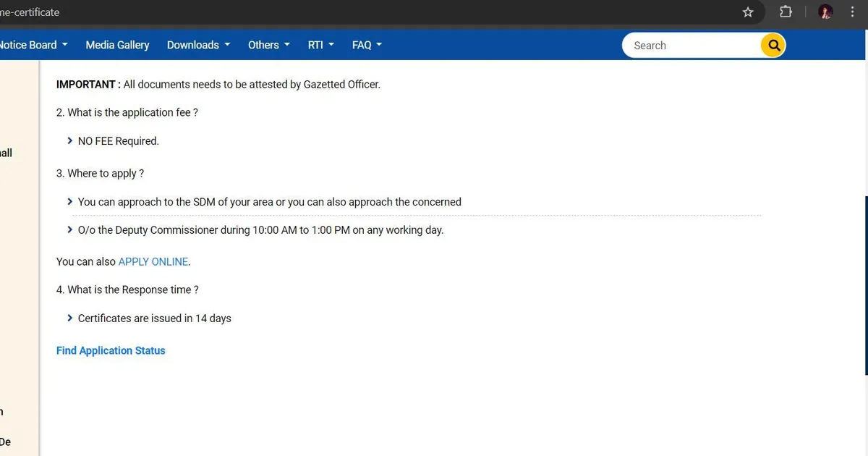Viewport: 868px width, 456px height.
Task: Click the yellow search magnifier button
Action: click(773, 45)
